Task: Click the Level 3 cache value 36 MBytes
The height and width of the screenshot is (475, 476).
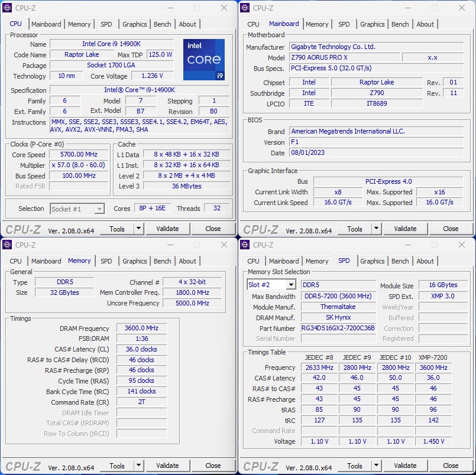Action: click(186, 186)
